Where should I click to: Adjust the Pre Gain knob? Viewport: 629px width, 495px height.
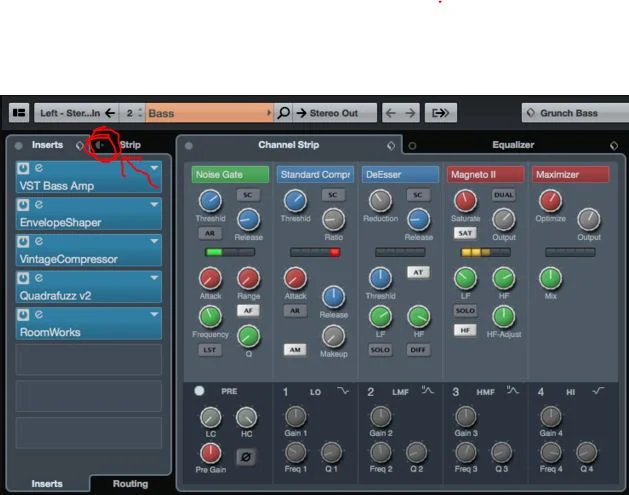(x=210, y=453)
